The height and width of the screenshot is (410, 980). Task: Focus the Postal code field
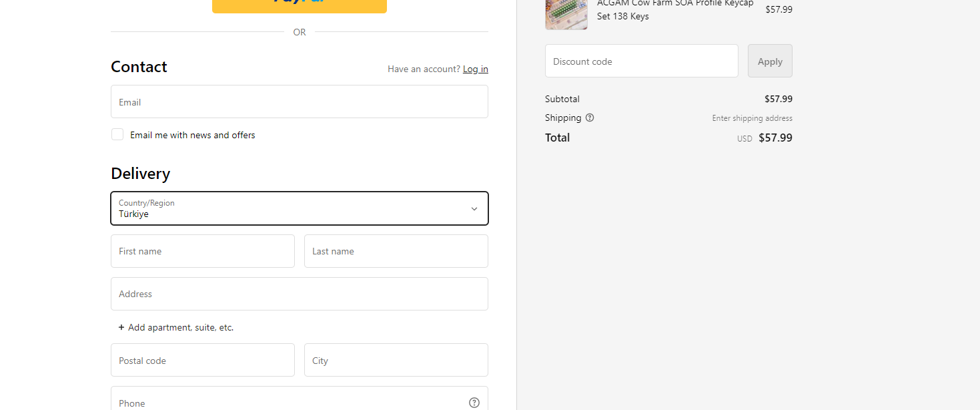click(x=202, y=361)
